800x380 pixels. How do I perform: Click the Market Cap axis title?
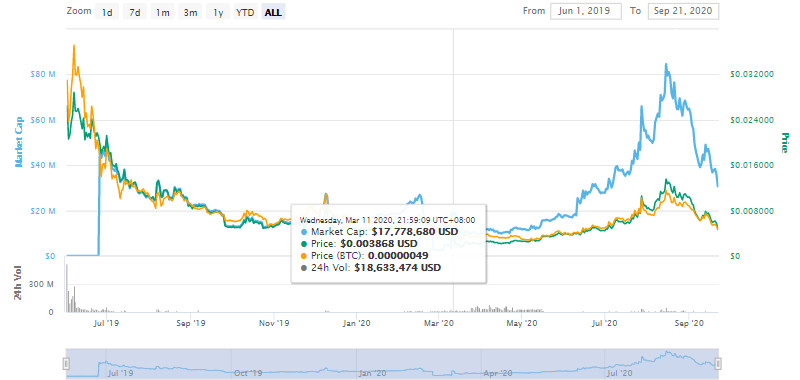[19, 143]
